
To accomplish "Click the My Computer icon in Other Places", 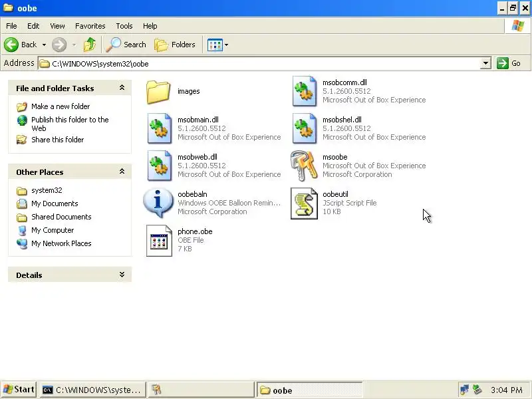I will tap(22, 230).
